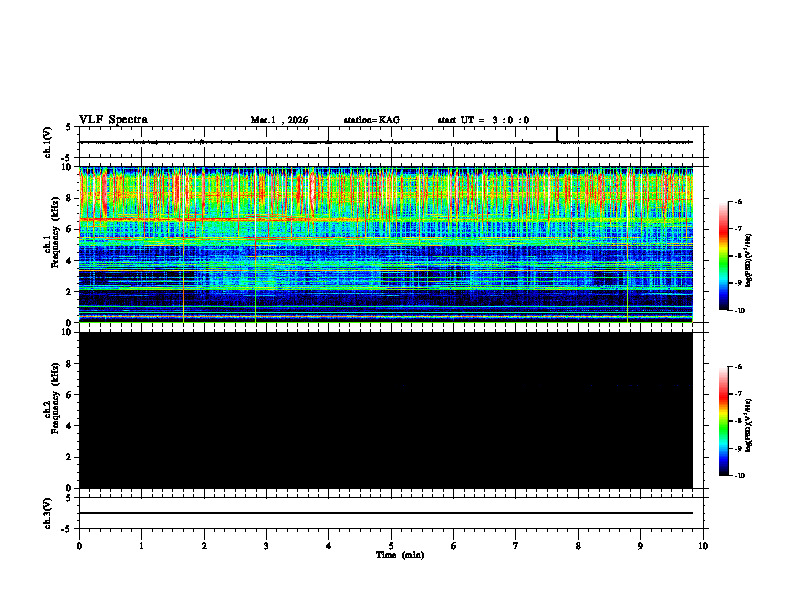Click time axis tick label "3"
Screen dimensions: 792x612
[266, 546]
